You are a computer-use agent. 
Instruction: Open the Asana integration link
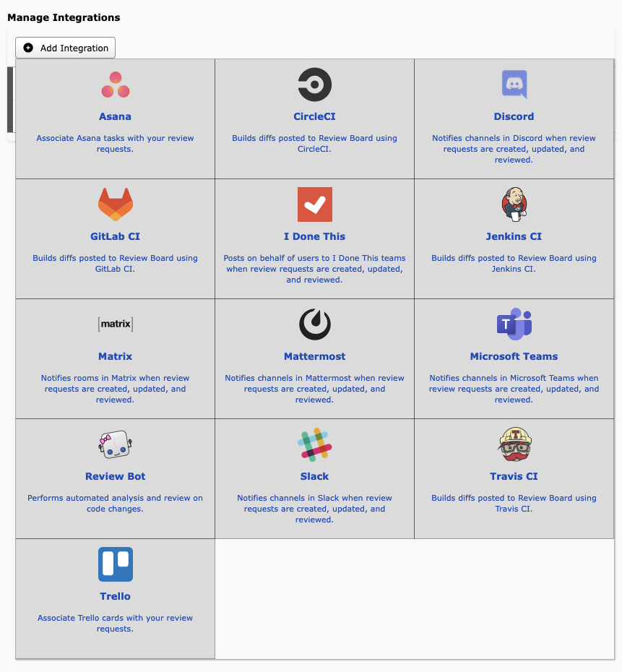[x=115, y=116]
